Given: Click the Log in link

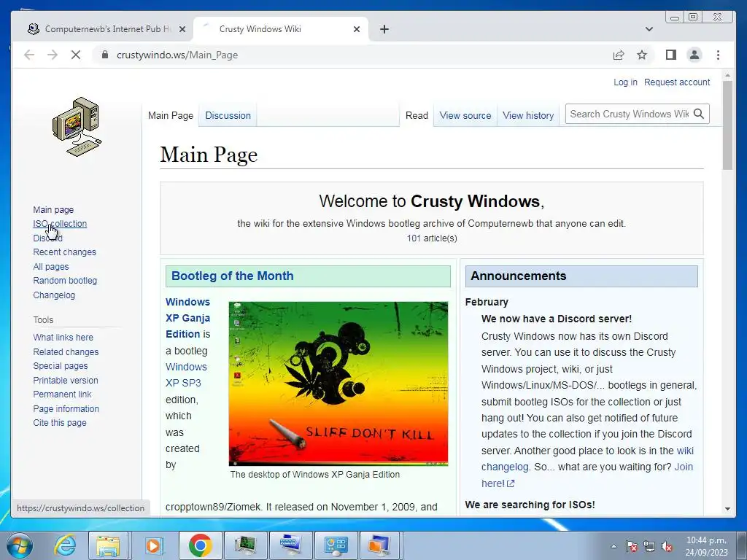Looking at the screenshot, I should [x=625, y=82].
